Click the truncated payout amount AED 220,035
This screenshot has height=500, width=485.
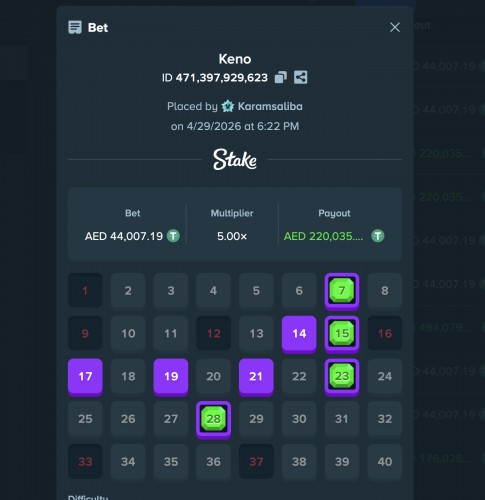pyautogui.click(x=323, y=236)
